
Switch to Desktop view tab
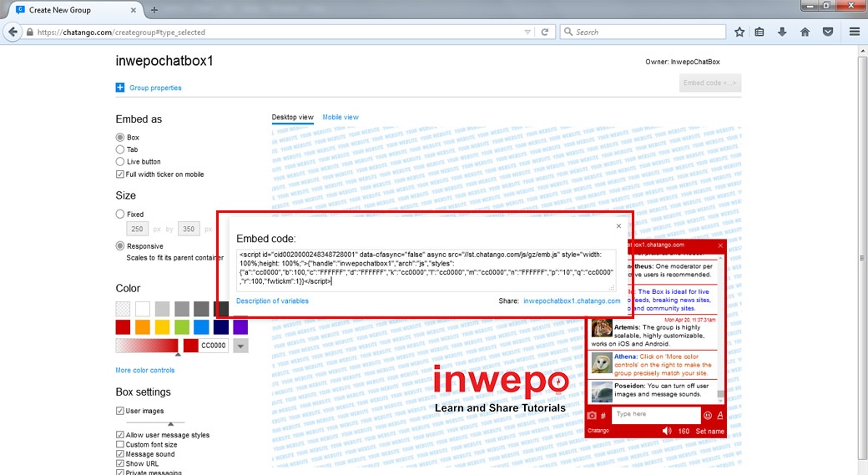(292, 118)
